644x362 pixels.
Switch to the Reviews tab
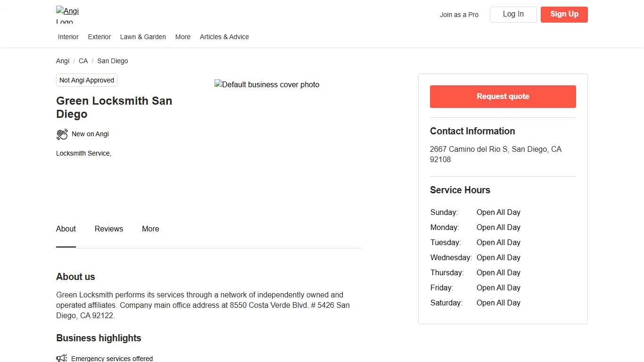pos(109,229)
